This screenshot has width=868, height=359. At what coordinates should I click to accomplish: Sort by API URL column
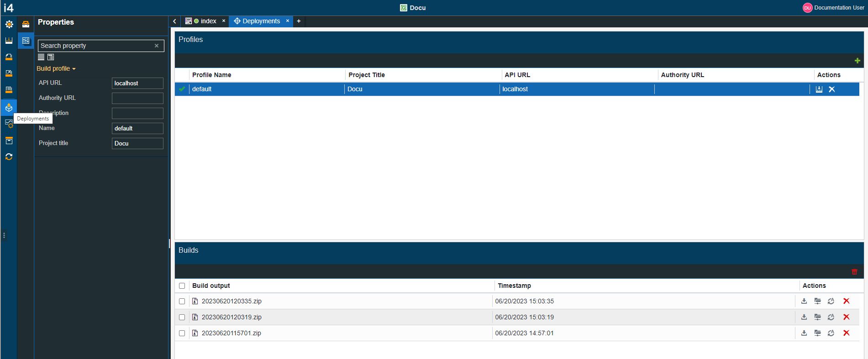[517, 75]
